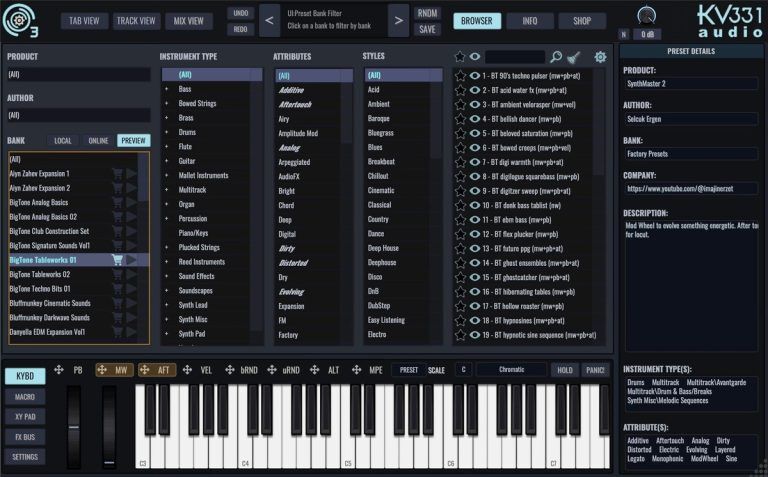Click the UNDO button
The height and width of the screenshot is (477, 768).
pos(240,13)
